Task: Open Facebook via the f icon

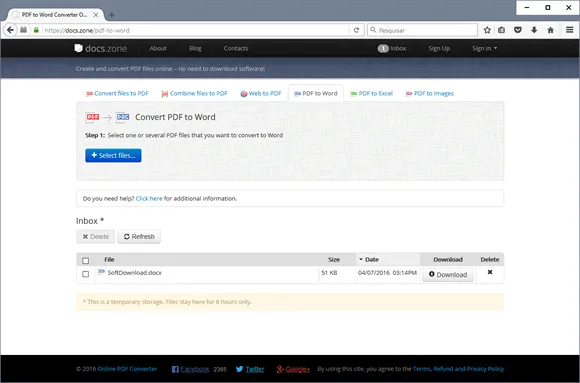Action: click(175, 369)
